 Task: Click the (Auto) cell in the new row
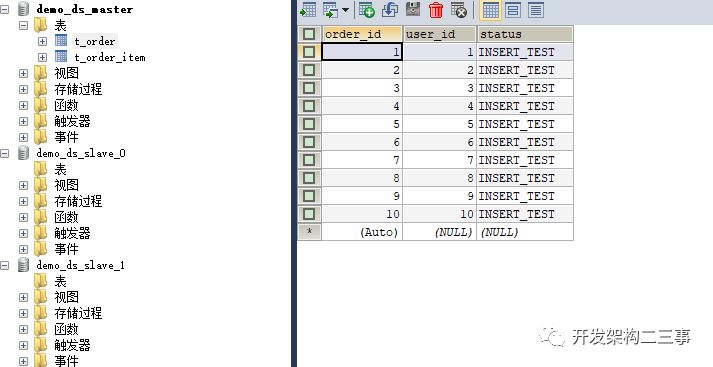point(362,232)
